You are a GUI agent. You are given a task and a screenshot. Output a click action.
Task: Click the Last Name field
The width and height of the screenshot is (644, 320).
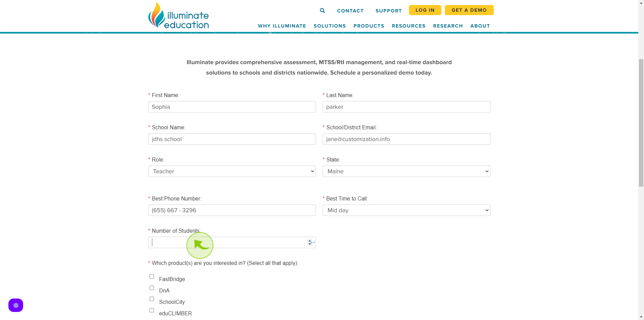point(407,107)
